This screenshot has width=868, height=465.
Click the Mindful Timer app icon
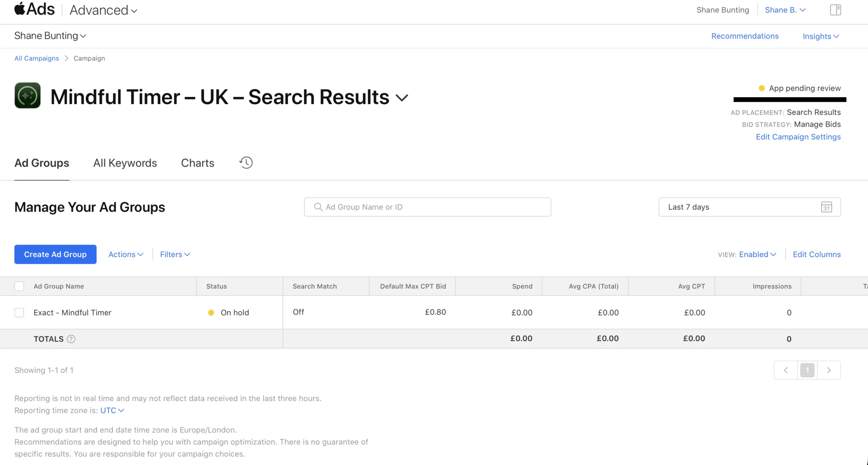(27, 96)
